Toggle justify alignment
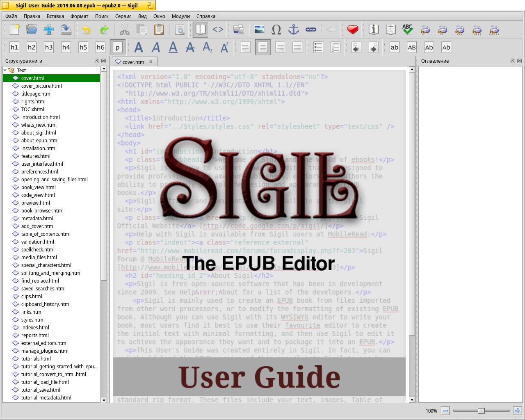525x420 pixels. pyautogui.click(x=297, y=47)
